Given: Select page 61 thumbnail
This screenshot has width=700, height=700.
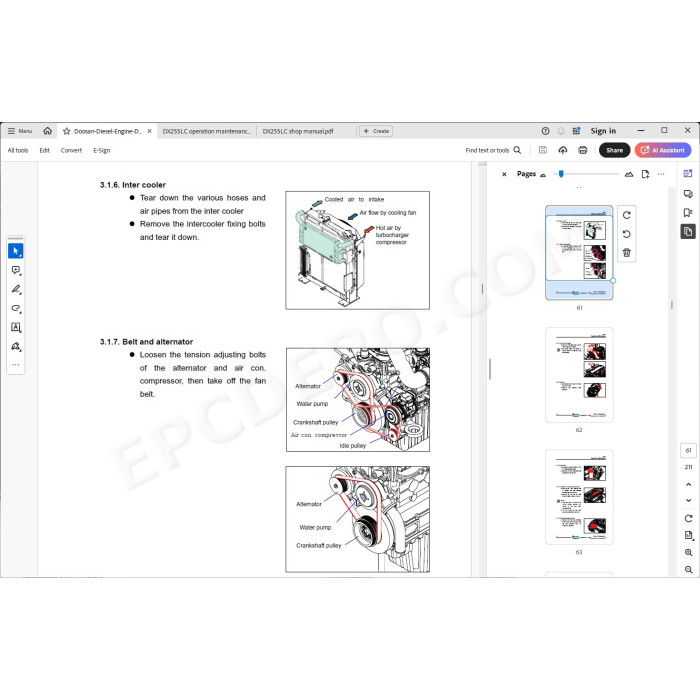Looking at the screenshot, I should click(x=579, y=253).
